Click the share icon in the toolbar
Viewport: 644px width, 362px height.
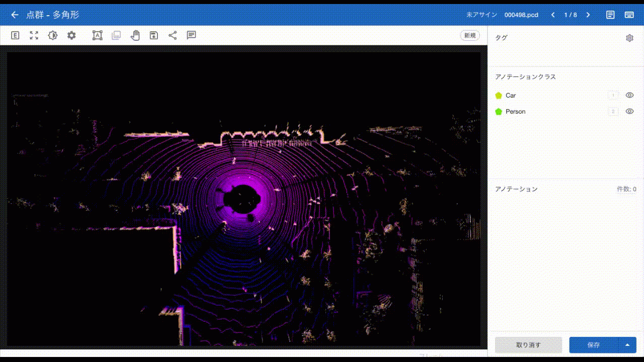click(173, 35)
